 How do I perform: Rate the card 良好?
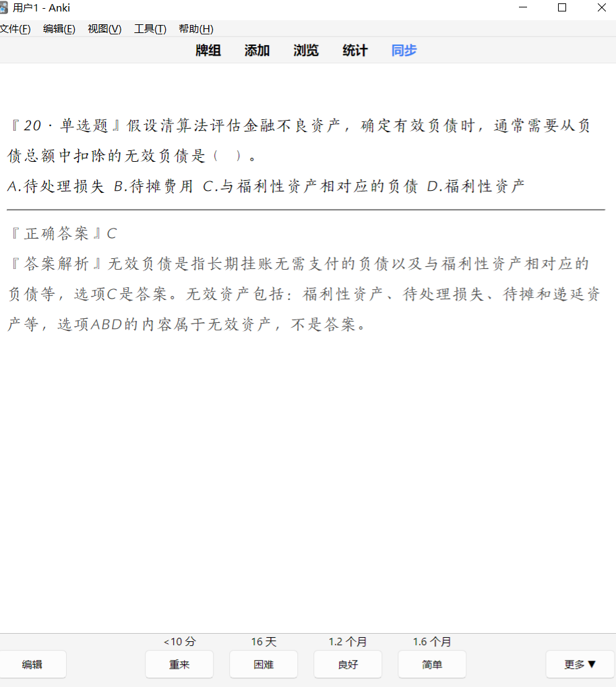348,664
